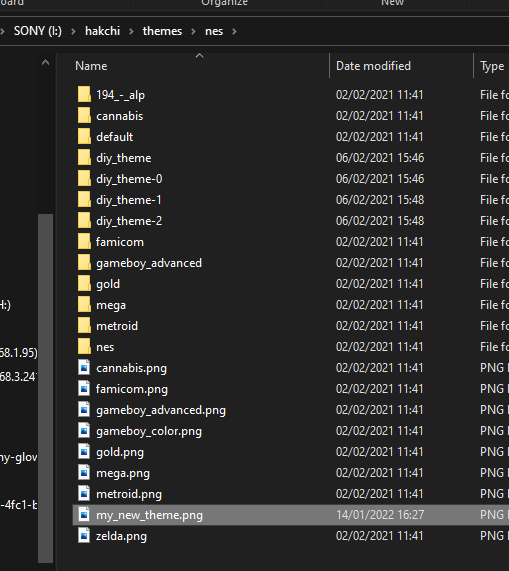Open breadcrumb chevron before SONY (I:)
Viewport: 509px width, 571px height.
tap(2, 31)
